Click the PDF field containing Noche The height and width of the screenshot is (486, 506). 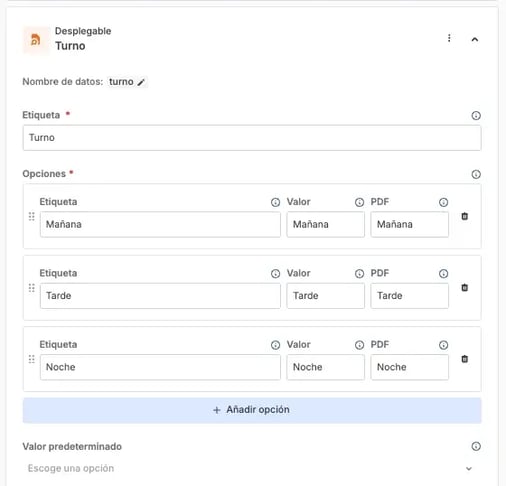tap(410, 367)
